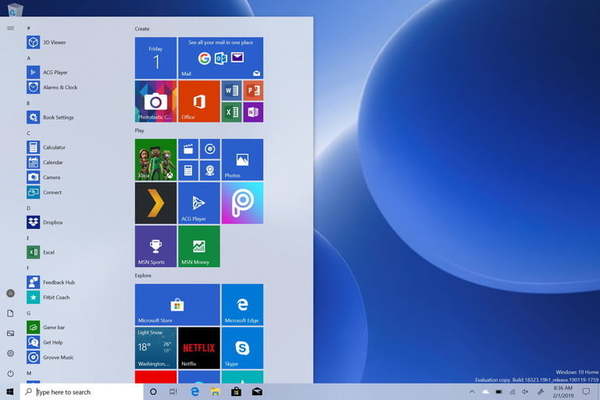Open the calendar tile showing Friday 1
600x400 pixels.
(x=156, y=58)
